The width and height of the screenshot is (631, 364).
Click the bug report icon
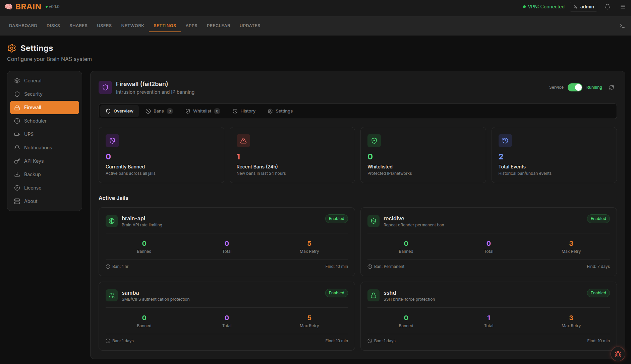[x=618, y=354]
